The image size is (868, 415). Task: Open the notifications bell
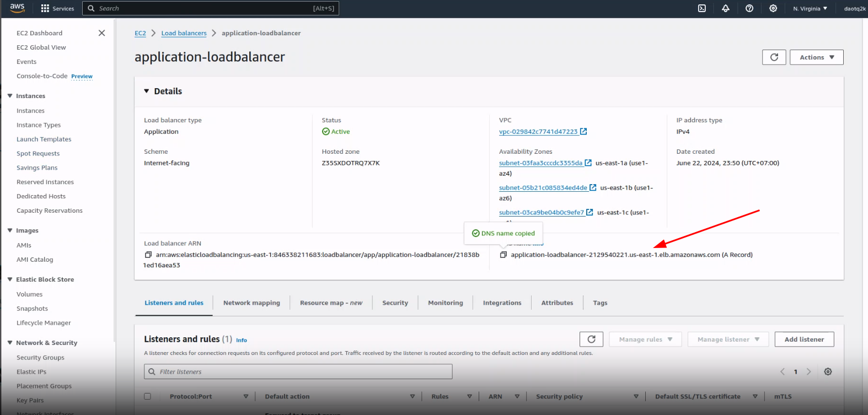pyautogui.click(x=726, y=8)
